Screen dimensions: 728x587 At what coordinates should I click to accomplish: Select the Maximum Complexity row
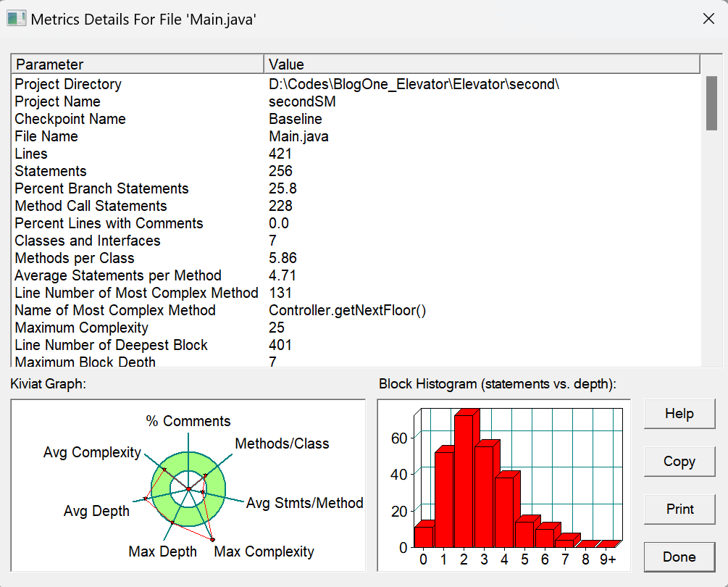(356, 328)
